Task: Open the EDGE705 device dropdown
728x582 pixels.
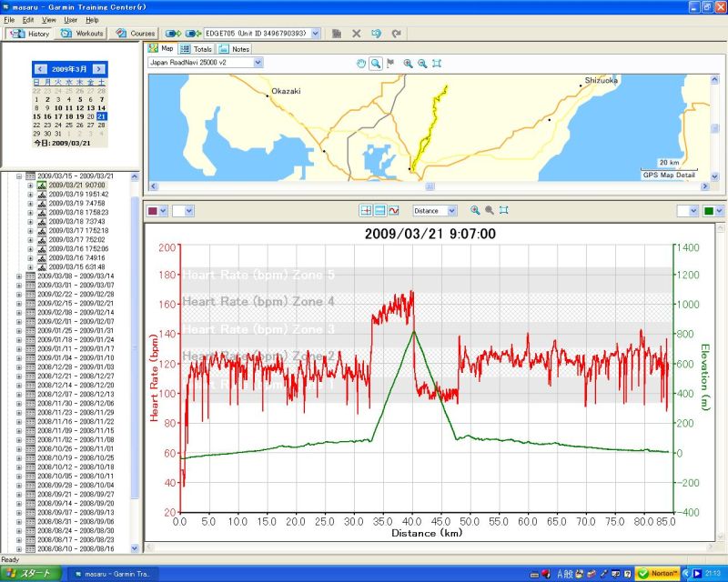Action: pos(316,34)
